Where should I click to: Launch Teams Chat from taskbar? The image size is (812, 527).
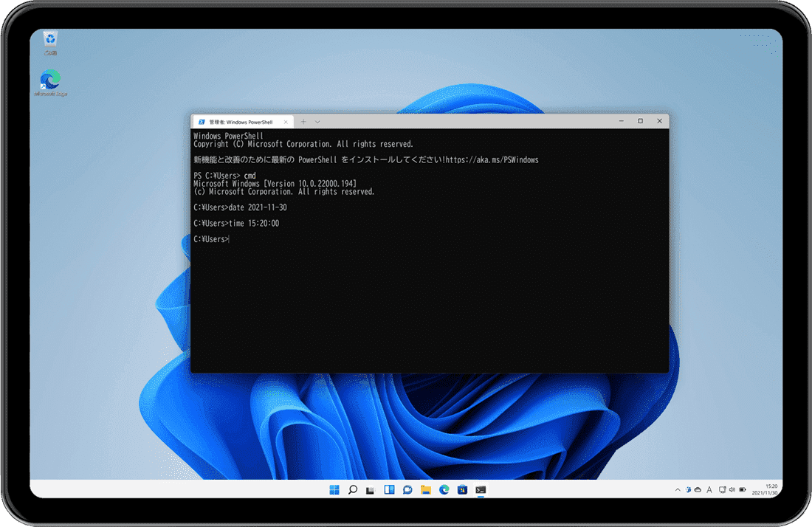point(407,490)
